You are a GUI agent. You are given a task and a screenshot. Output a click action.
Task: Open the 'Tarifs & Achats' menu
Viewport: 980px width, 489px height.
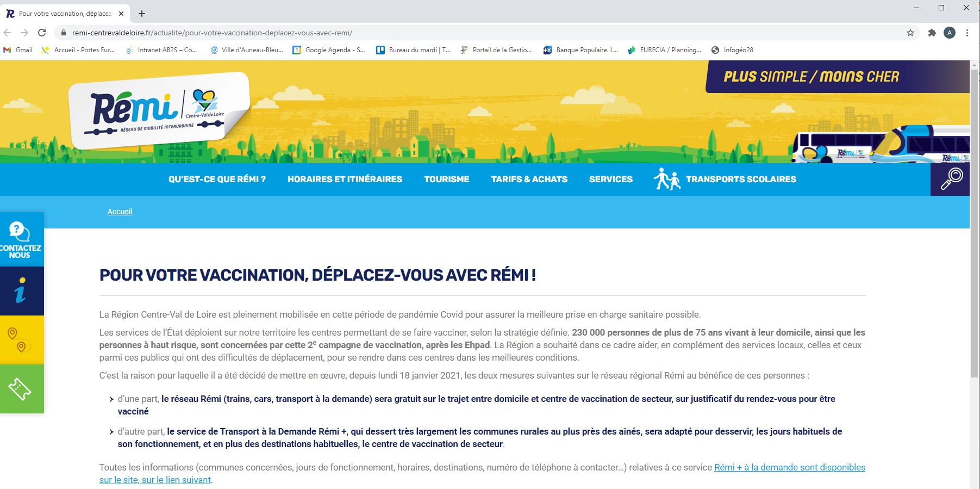coord(529,179)
